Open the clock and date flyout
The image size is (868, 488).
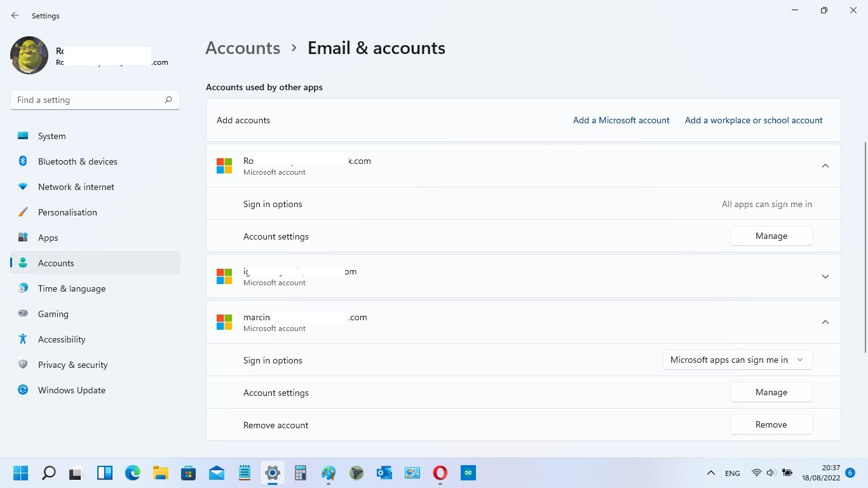[821, 473]
